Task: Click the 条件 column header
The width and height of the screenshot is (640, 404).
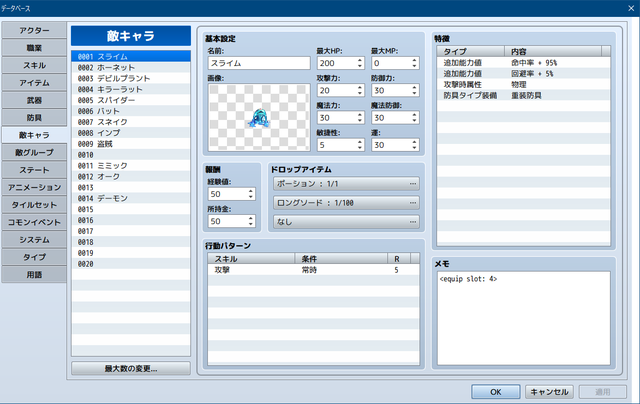Action: 341,259
